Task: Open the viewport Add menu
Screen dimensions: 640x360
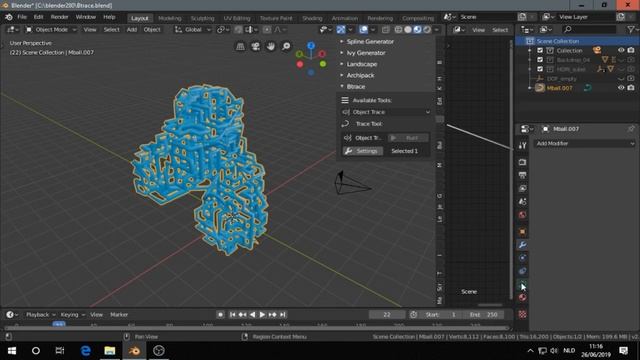Action: click(131, 29)
